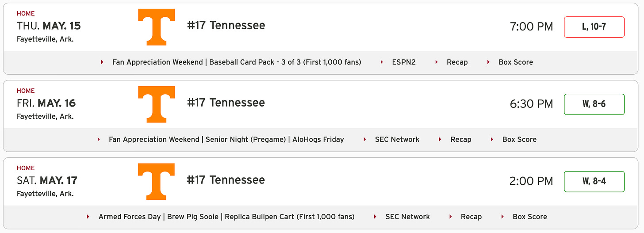644x233 pixels.
Task: View the Box Score for the May 17 game
Action: pos(530,217)
